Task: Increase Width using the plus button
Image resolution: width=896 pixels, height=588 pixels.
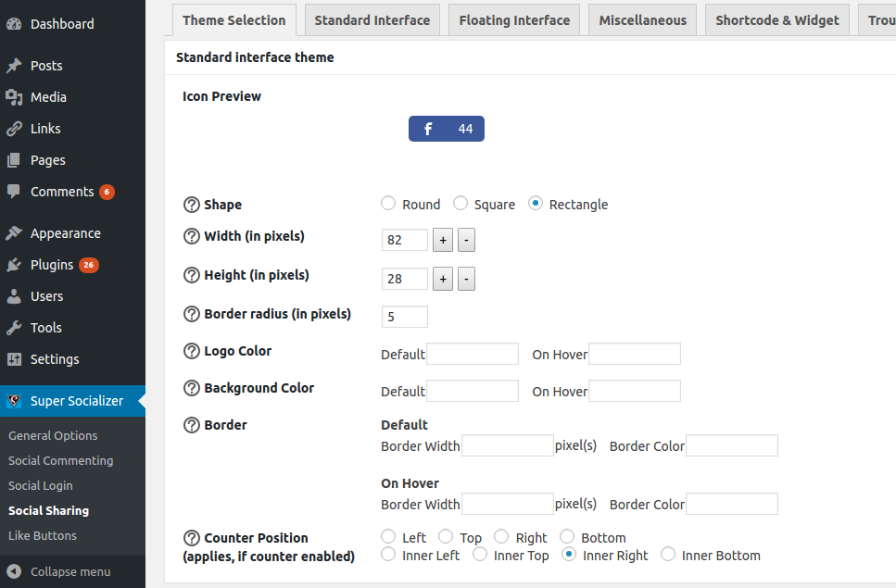Action: [x=442, y=239]
